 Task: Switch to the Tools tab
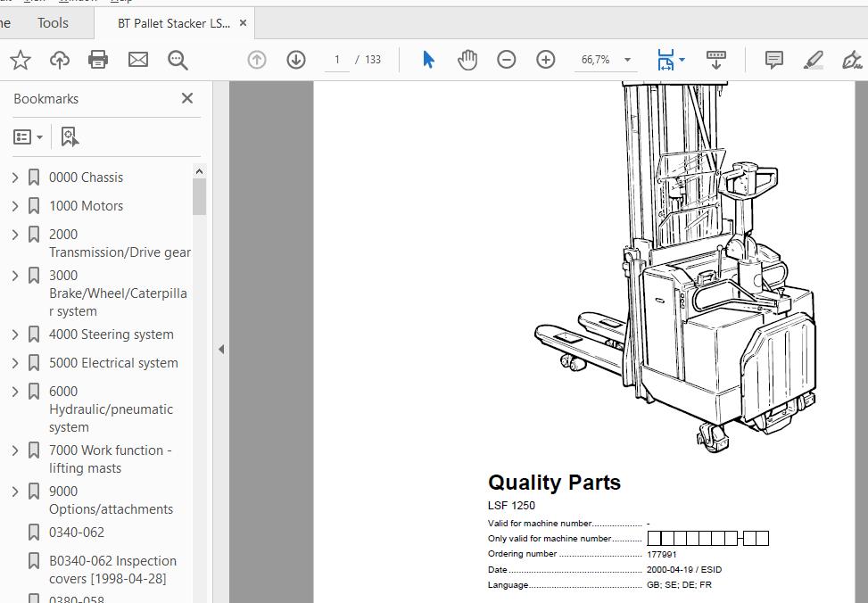53,23
